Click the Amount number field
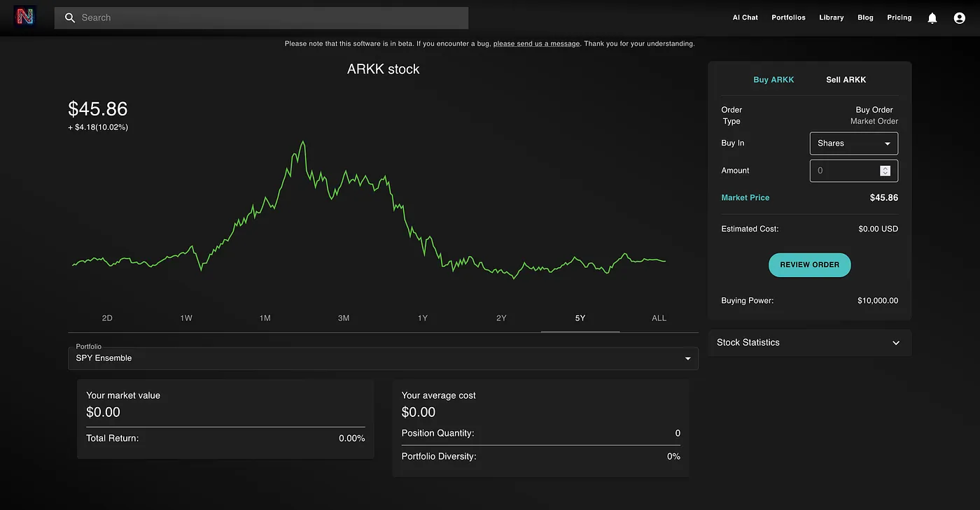 click(x=854, y=171)
